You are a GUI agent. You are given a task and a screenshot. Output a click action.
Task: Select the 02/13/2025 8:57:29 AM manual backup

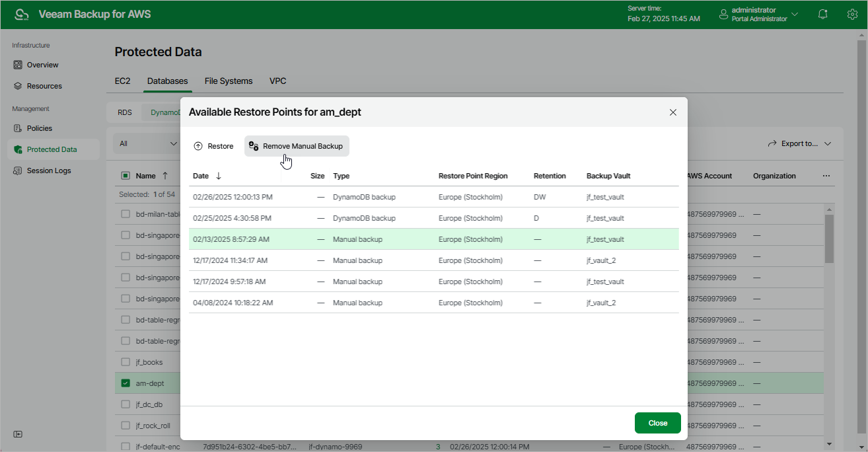click(433, 239)
